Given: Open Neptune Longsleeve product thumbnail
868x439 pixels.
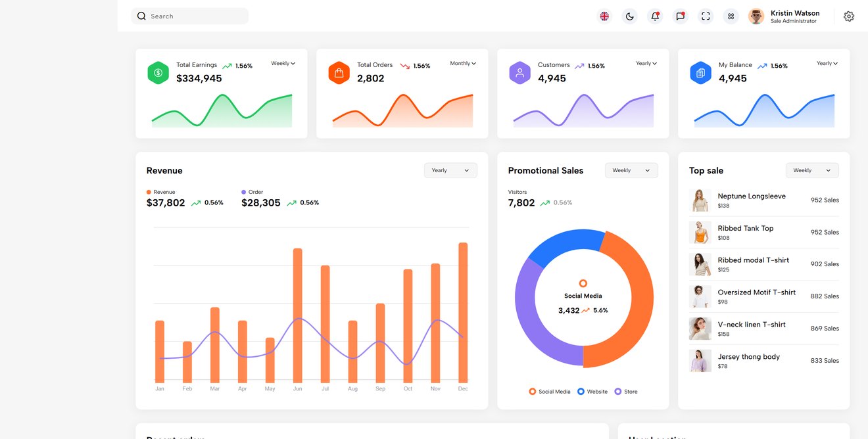Looking at the screenshot, I should tap(700, 200).
